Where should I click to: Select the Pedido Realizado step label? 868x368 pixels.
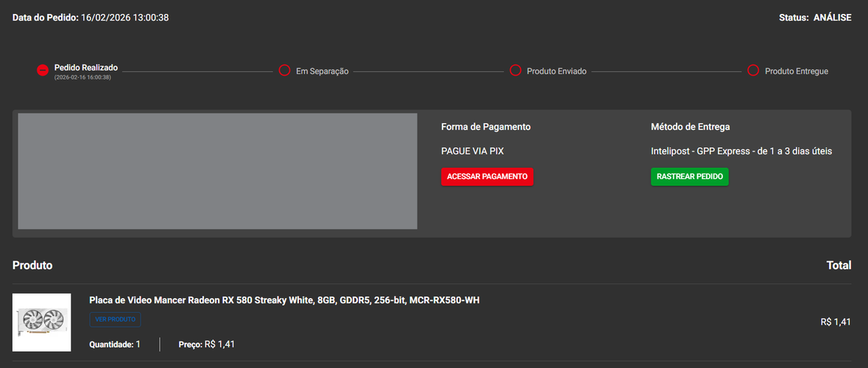[86, 68]
